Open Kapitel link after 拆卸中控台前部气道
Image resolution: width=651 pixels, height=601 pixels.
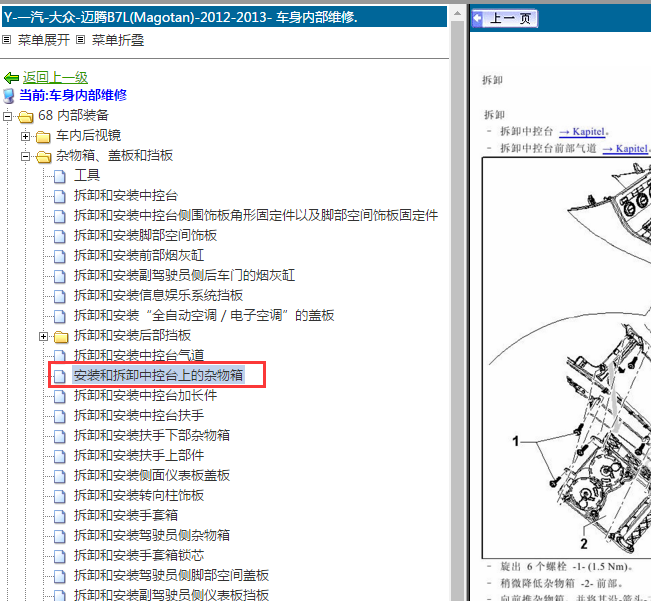[x=625, y=148]
